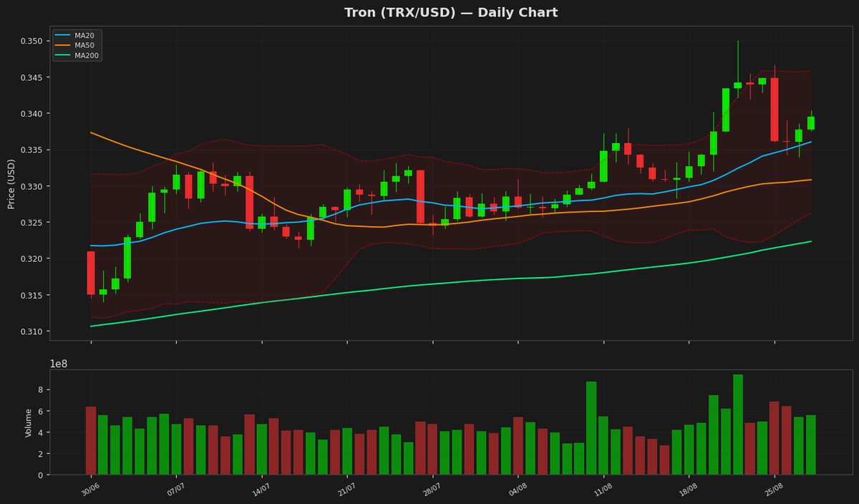Click the 11/08 date label

click(x=603, y=488)
